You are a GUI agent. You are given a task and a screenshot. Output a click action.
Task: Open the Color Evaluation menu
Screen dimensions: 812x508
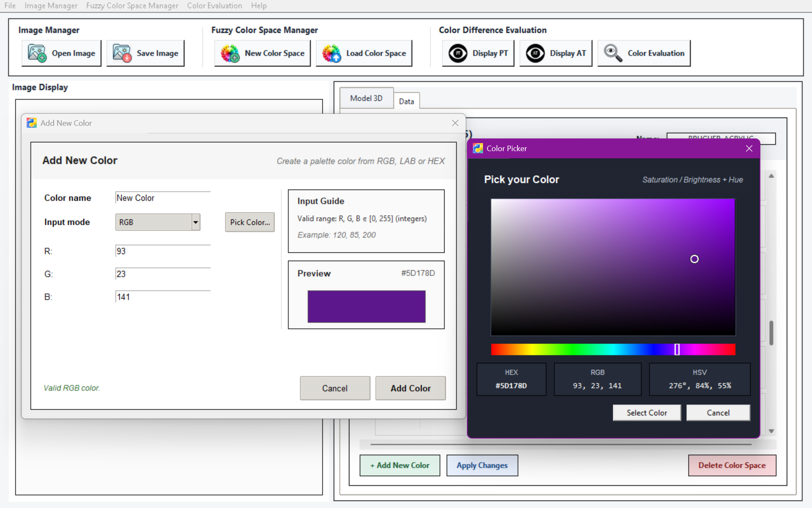click(x=214, y=6)
